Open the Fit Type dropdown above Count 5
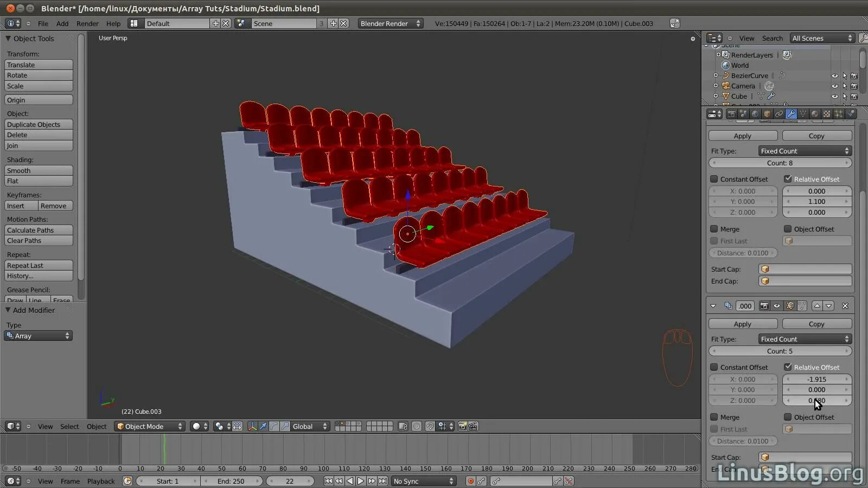This screenshot has height=488, width=868. tap(805, 339)
